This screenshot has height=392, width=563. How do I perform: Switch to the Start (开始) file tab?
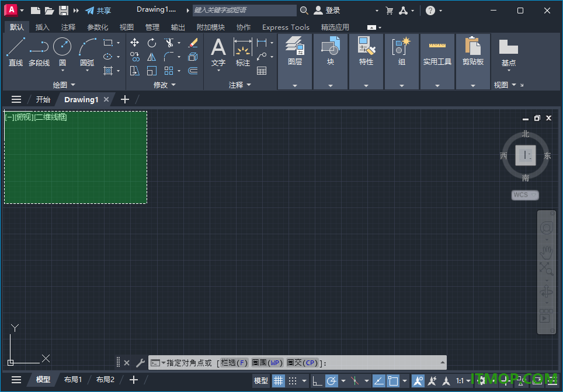43,99
